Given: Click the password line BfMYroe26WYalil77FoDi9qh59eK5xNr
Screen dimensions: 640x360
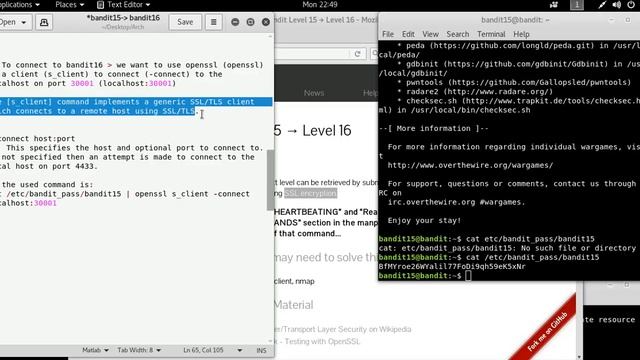Looking at the screenshot, I should [x=452, y=267].
